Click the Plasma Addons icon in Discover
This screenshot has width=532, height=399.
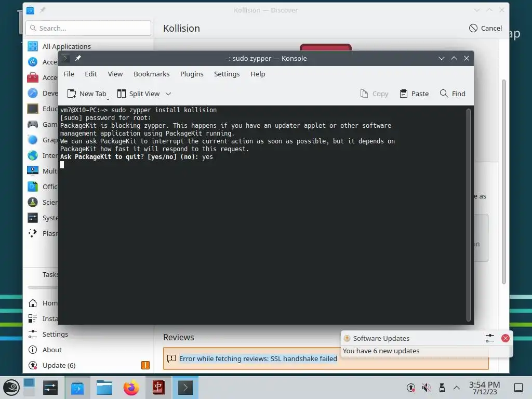click(x=33, y=233)
